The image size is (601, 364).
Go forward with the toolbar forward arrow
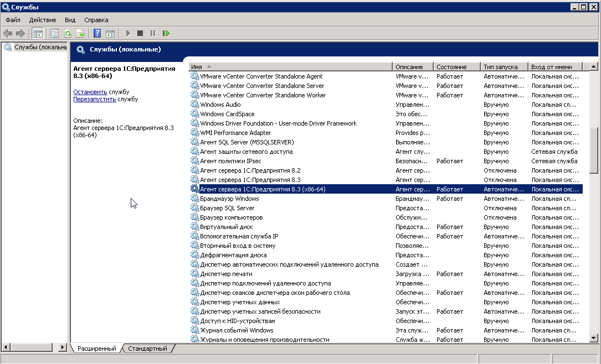pyautogui.click(x=20, y=34)
